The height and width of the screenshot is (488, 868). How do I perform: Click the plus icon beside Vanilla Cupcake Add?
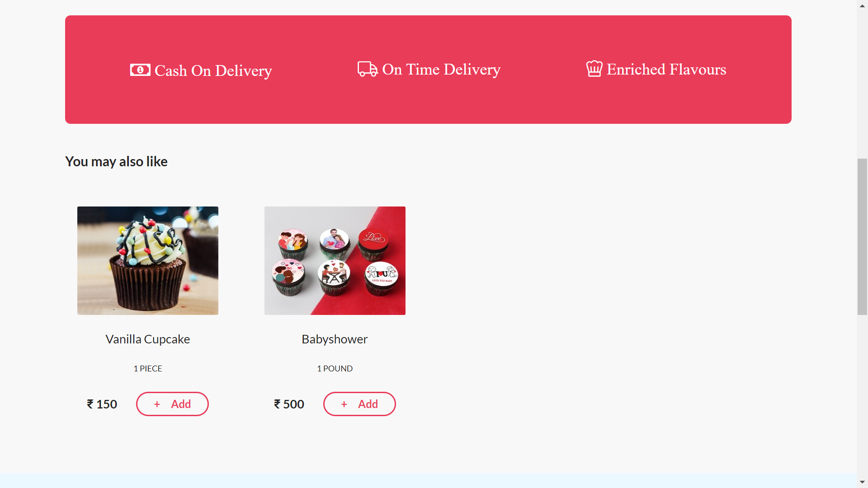[157, 404]
